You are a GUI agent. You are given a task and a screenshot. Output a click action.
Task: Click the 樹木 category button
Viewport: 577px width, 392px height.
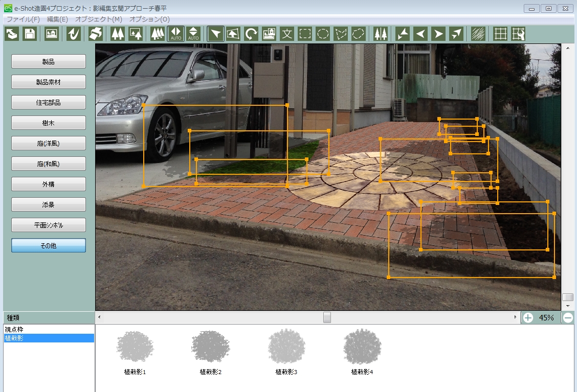click(x=49, y=123)
